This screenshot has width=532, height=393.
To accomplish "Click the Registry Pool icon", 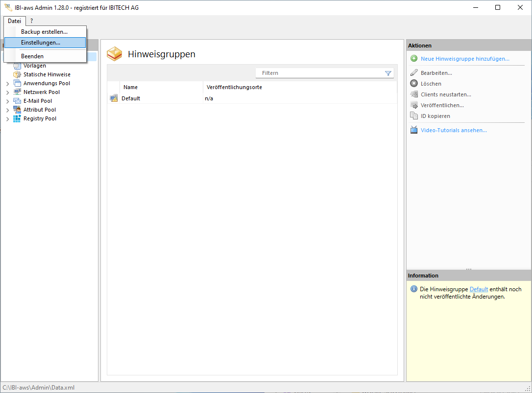I will pos(17,118).
